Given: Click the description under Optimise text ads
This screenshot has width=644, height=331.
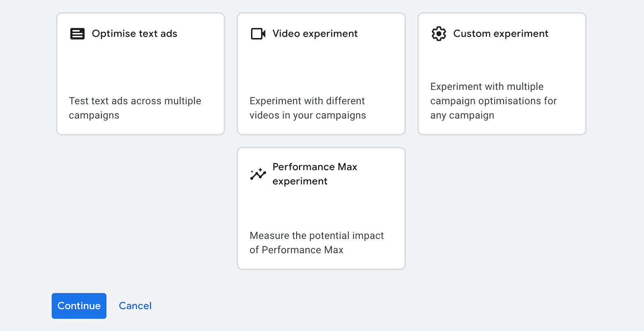Looking at the screenshot, I should pos(135,108).
